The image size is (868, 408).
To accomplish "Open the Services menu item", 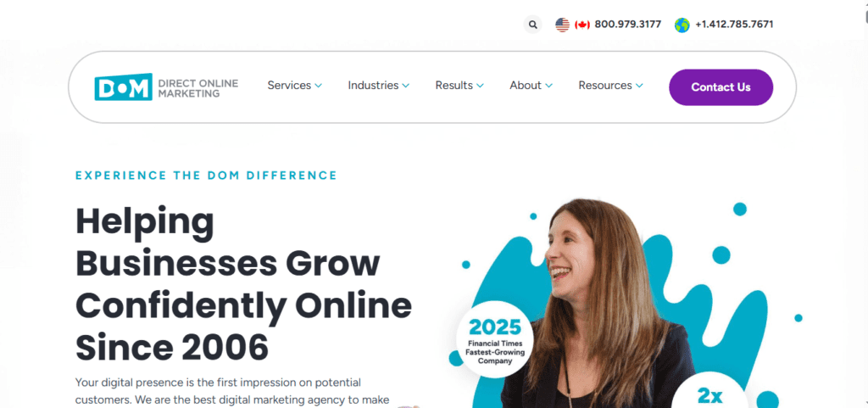I will 289,86.
